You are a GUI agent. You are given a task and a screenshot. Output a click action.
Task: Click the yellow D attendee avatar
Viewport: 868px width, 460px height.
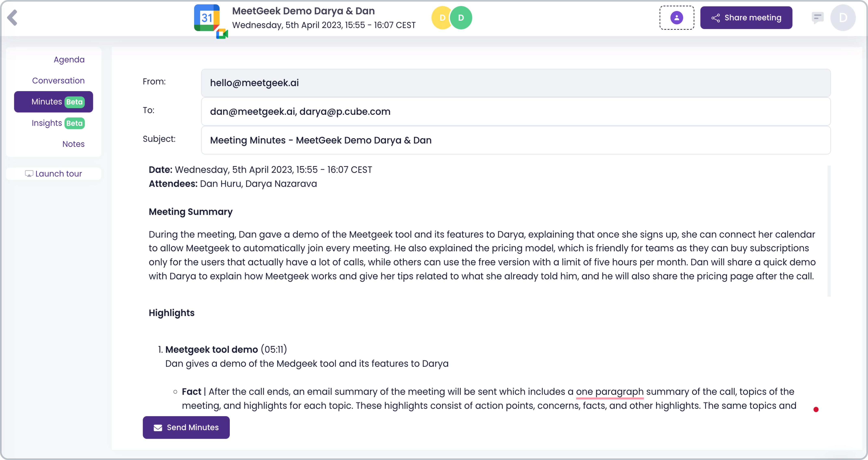442,17
